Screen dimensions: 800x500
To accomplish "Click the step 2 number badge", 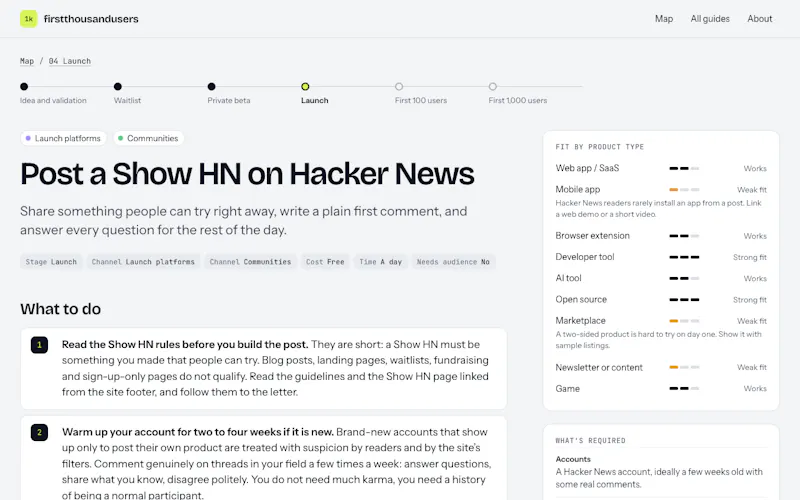I will pos(39,432).
